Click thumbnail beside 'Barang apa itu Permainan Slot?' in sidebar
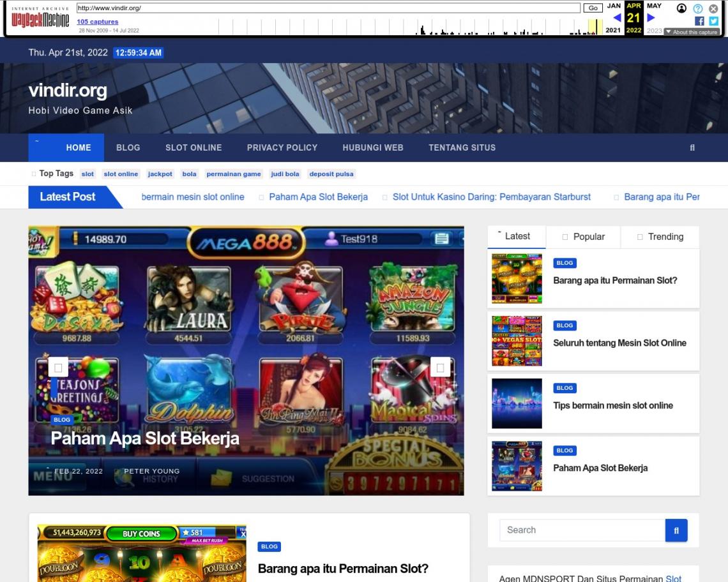 pyautogui.click(x=517, y=278)
